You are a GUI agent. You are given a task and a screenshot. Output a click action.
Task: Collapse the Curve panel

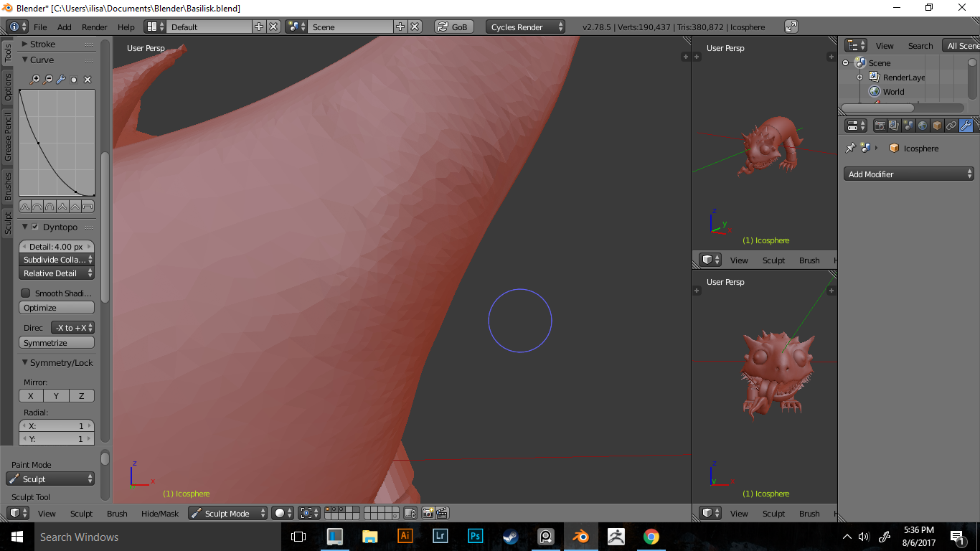(x=24, y=60)
